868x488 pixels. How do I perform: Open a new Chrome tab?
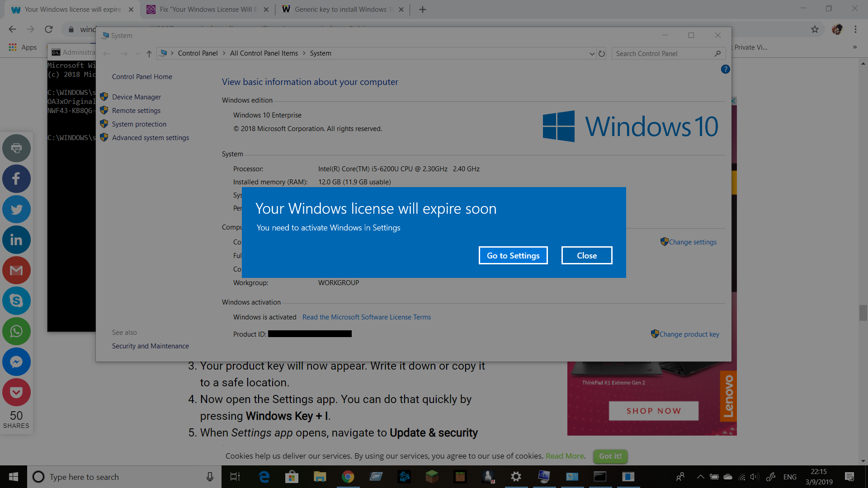point(422,9)
